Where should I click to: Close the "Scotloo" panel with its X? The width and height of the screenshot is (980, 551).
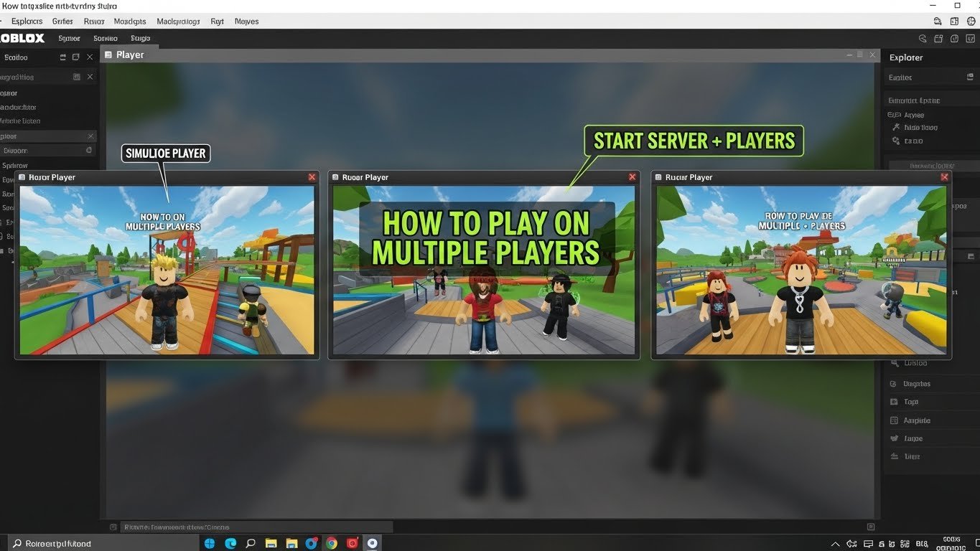(x=90, y=57)
